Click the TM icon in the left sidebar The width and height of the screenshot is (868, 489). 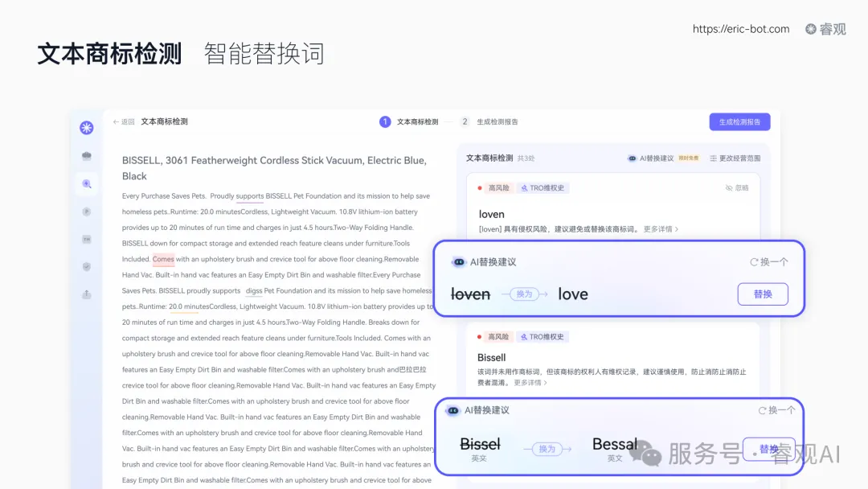87,239
